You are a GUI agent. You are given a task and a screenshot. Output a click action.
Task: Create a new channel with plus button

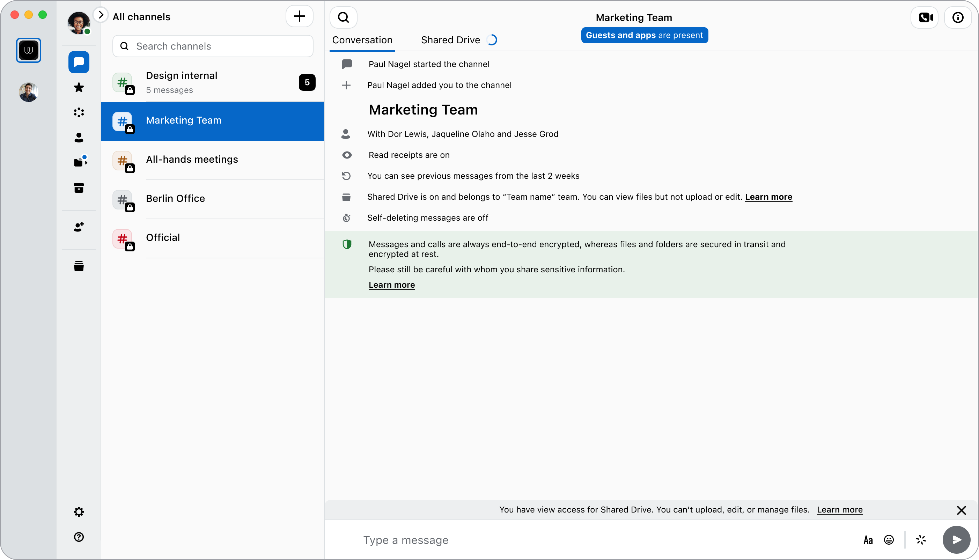click(300, 16)
